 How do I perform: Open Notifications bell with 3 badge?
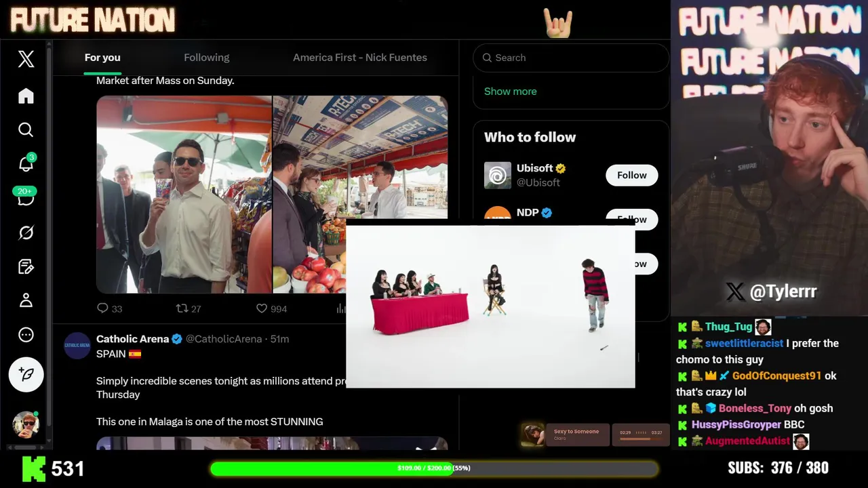pyautogui.click(x=26, y=163)
